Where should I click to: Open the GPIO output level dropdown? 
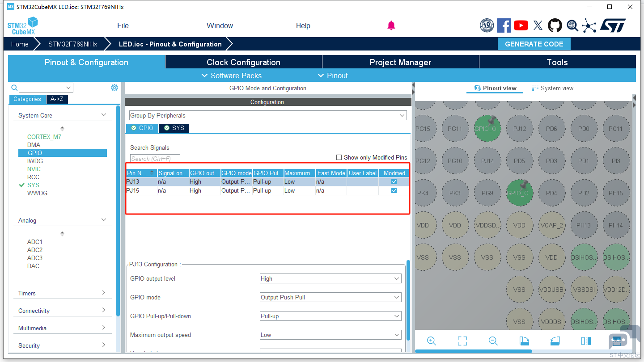point(330,278)
